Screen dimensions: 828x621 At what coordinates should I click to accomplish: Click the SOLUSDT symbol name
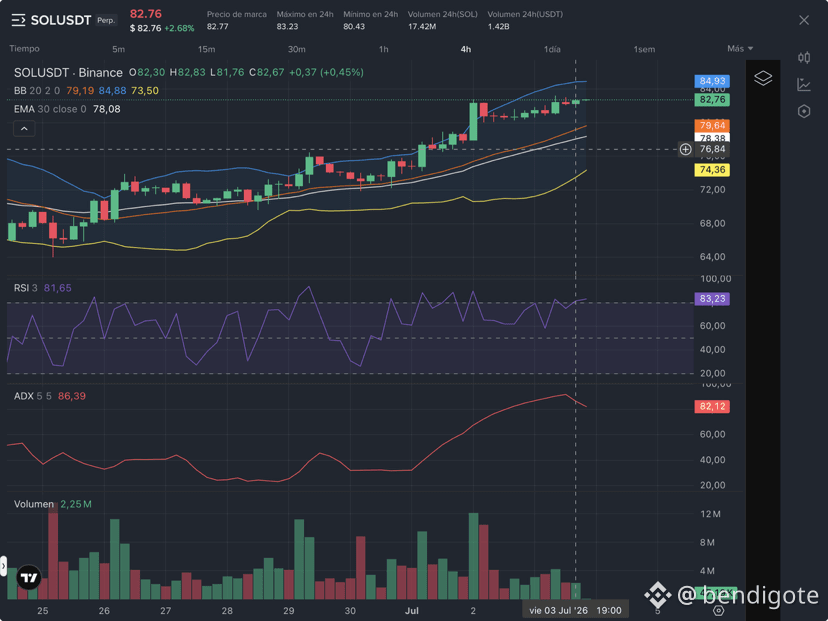61,21
